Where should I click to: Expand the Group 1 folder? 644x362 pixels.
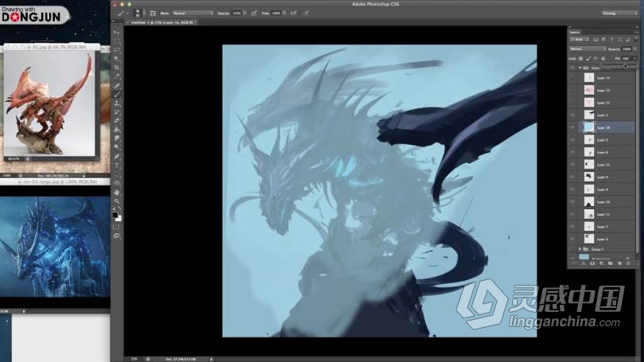580,249
